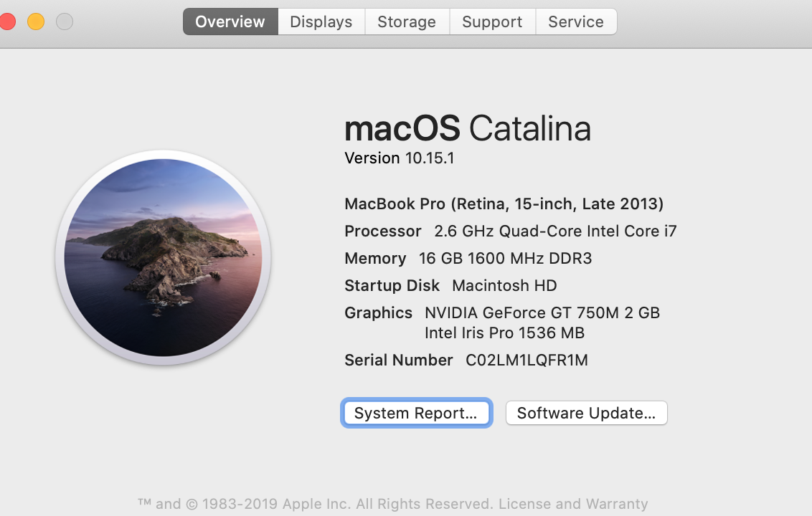Switch to the Displays tab

(321, 22)
